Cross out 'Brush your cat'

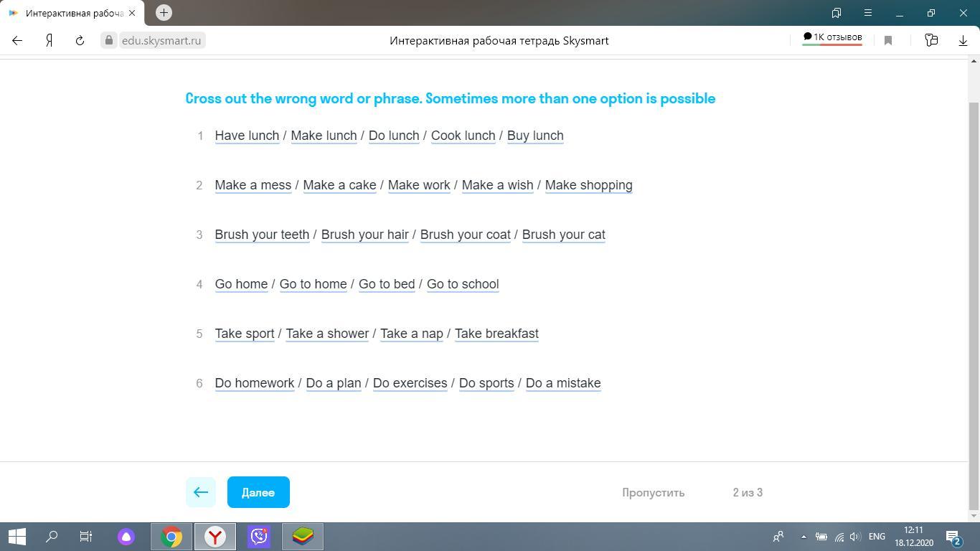point(563,235)
